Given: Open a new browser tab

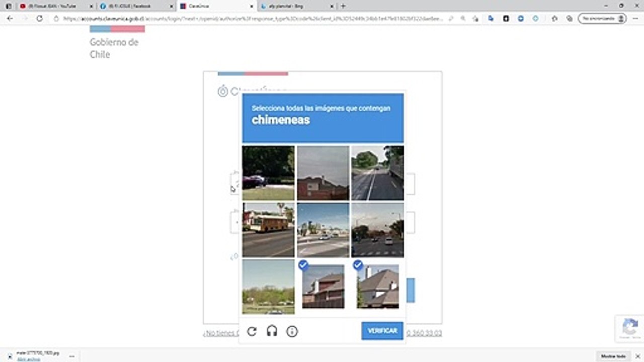Looking at the screenshot, I should (x=343, y=6).
